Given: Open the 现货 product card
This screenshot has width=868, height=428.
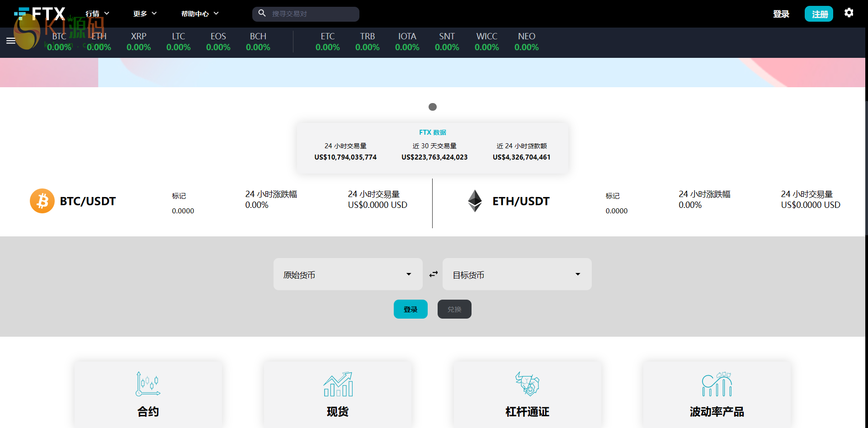Looking at the screenshot, I should click(338, 394).
